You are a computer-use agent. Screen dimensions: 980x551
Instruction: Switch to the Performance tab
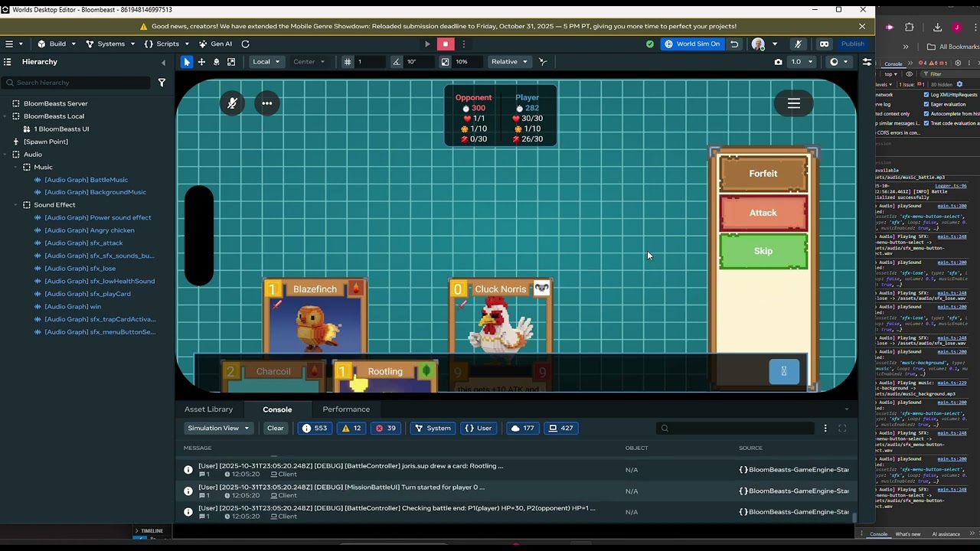click(346, 409)
